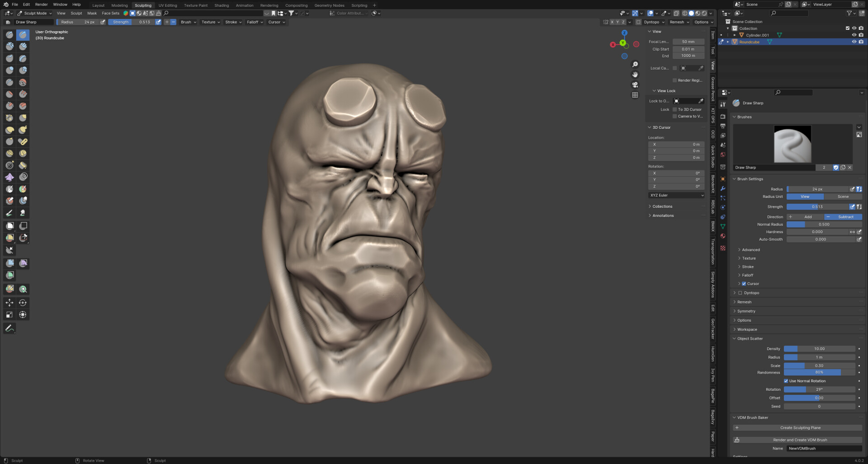
Task: Disable the Use Normal Rotation checkbox
Action: pos(786,381)
